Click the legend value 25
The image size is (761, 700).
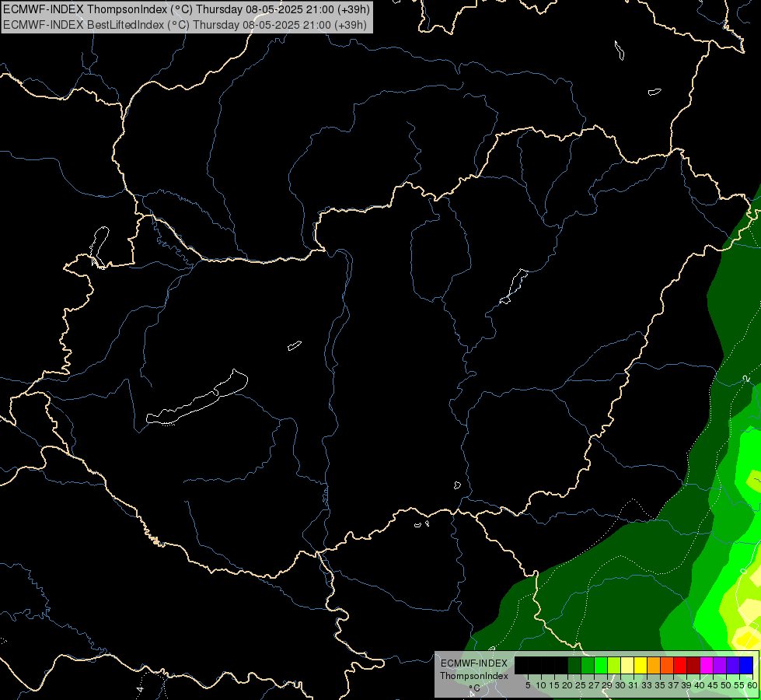click(581, 685)
